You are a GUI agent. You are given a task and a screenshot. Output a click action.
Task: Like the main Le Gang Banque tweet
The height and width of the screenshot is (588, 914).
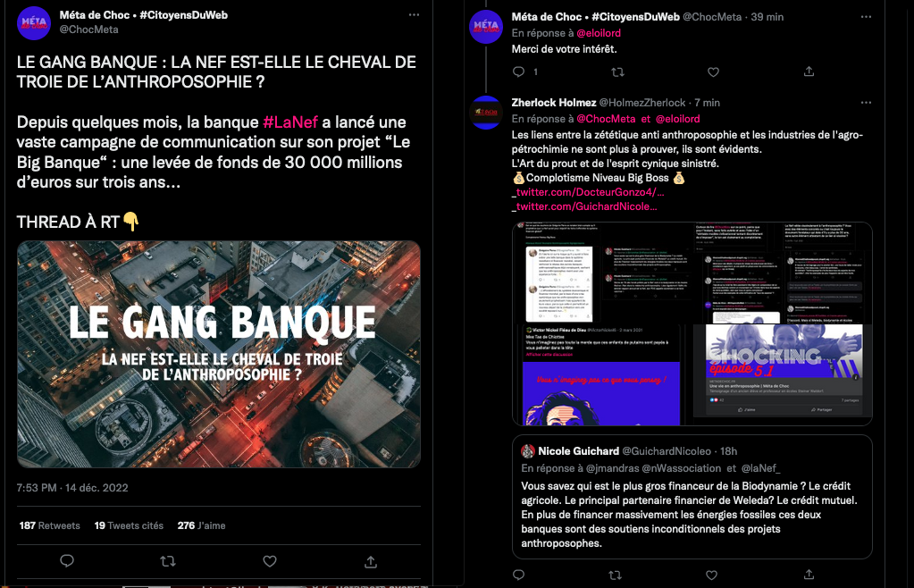click(x=269, y=561)
